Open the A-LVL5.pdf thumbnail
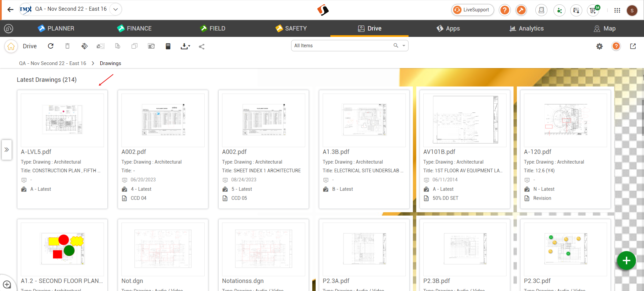Viewport: 644px width, 291px height. [x=62, y=120]
